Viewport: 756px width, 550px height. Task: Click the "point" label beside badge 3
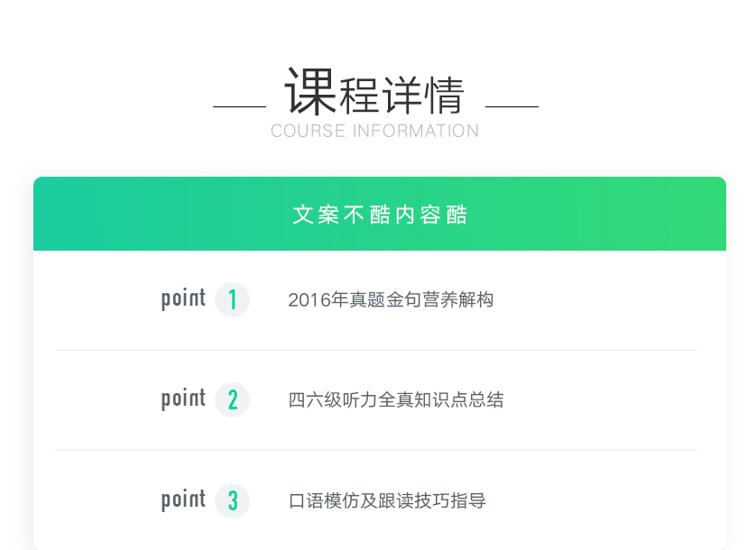(x=183, y=500)
